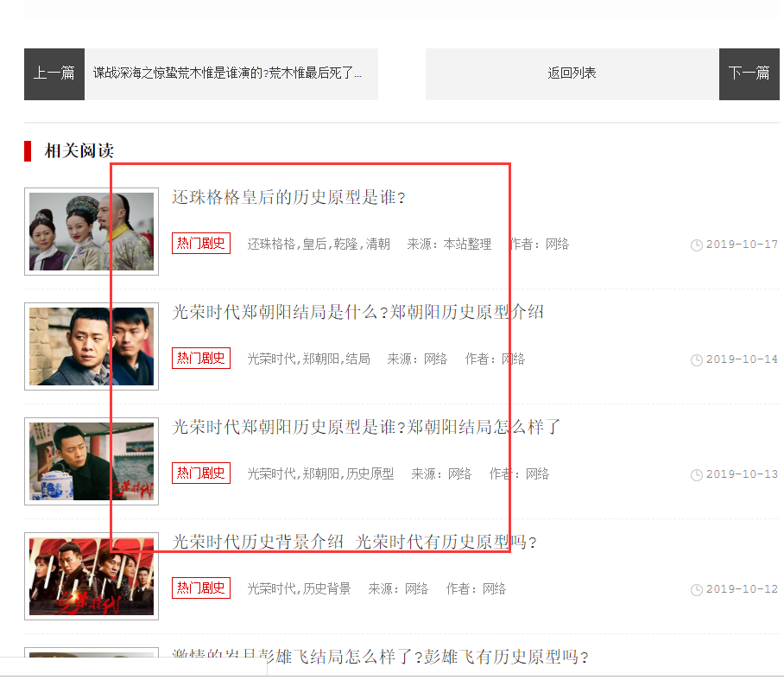Open thumbnail for 光荣时代郑朝阳历史原型是谁 article
The height and width of the screenshot is (699, 784).
point(92,461)
